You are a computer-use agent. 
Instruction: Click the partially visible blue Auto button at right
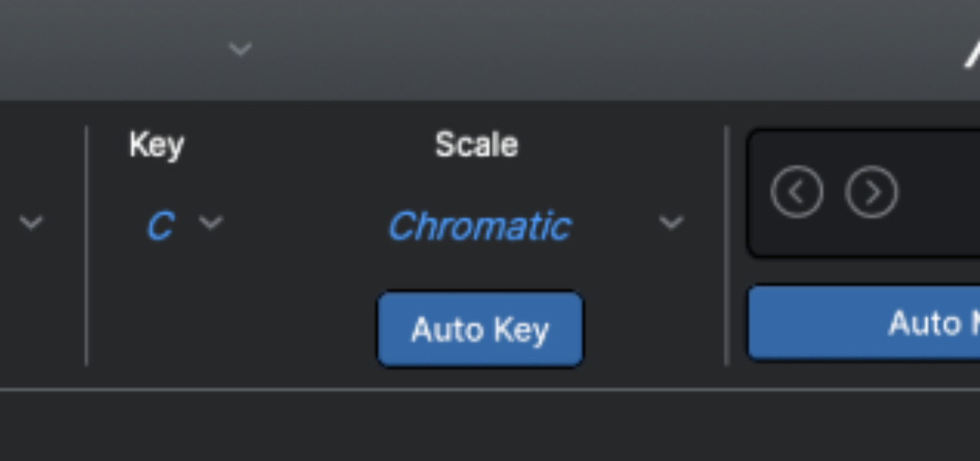pyautogui.click(x=865, y=323)
